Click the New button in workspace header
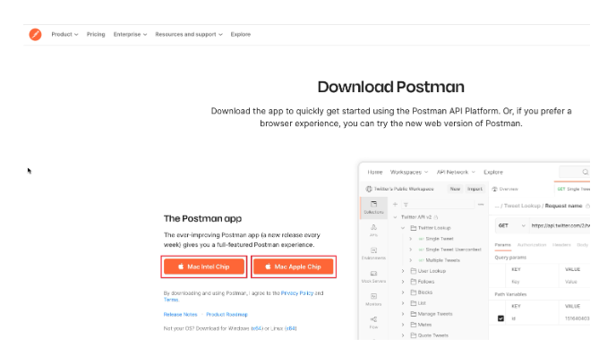The height and width of the screenshot is (364, 616). pyautogui.click(x=455, y=189)
